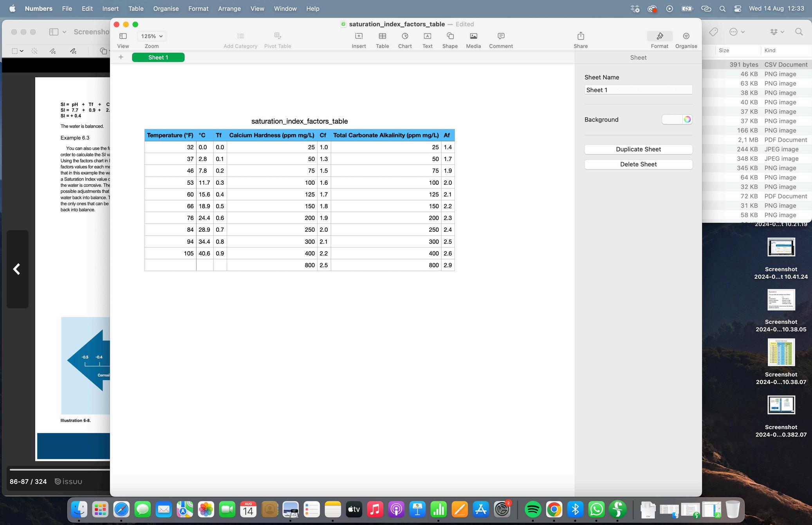The height and width of the screenshot is (525, 812).
Task: Add a Comment via toolbar icon
Action: [501, 36]
